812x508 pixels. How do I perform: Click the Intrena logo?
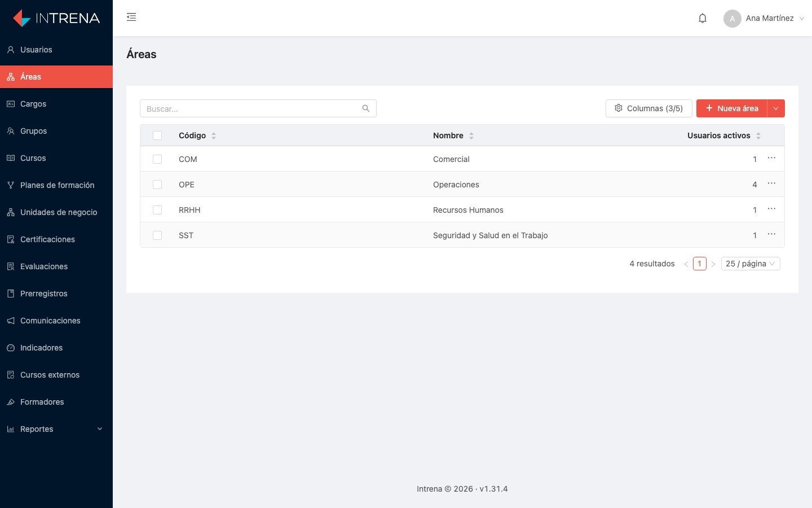tap(56, 18)
